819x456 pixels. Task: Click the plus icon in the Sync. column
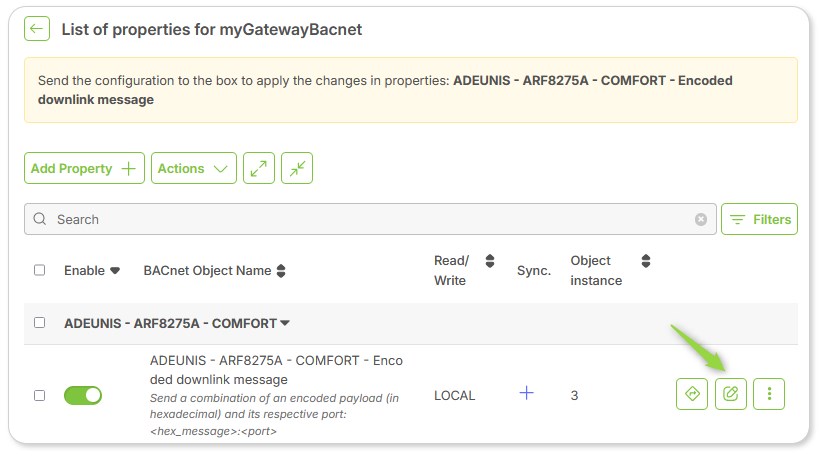(526, 393)
